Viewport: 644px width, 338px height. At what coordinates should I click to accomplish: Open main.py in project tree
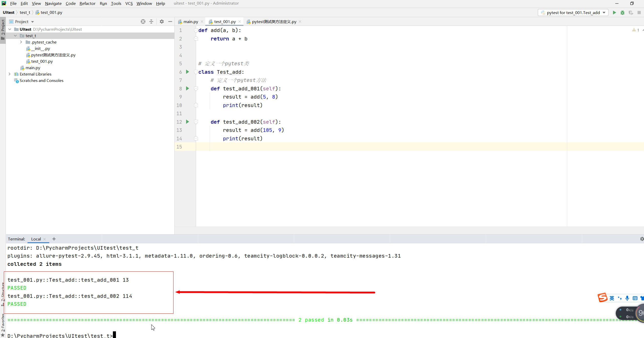(33, 68)
